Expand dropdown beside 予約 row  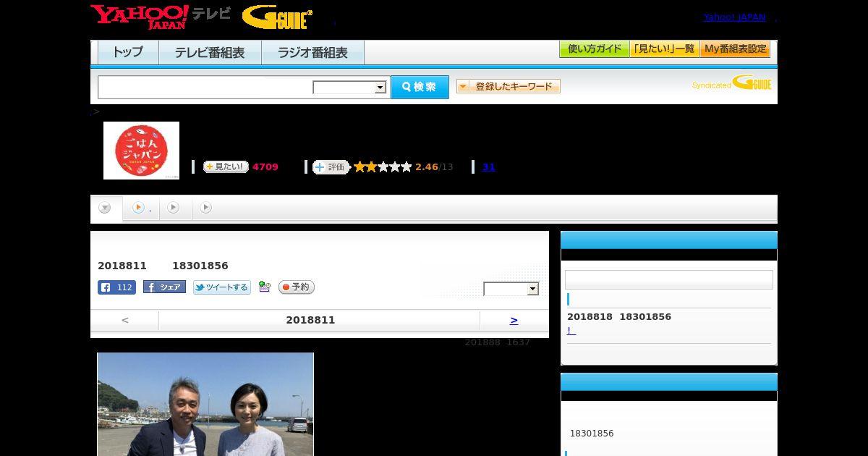(x=511, y=289)
